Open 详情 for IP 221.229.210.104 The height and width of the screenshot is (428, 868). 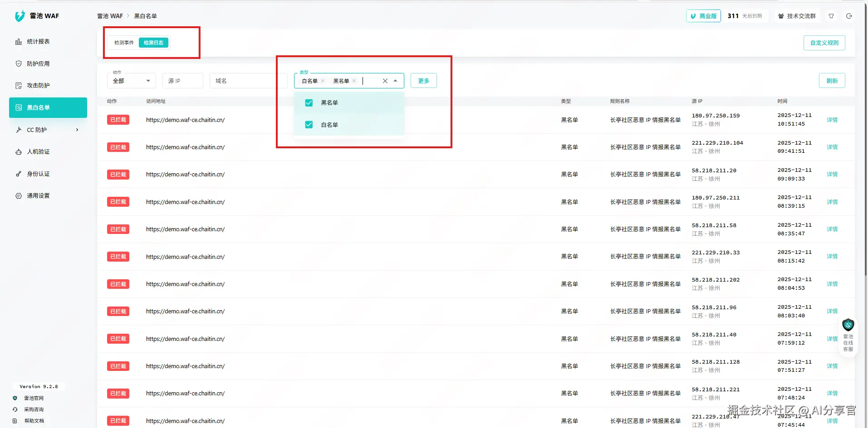[832, 147]
